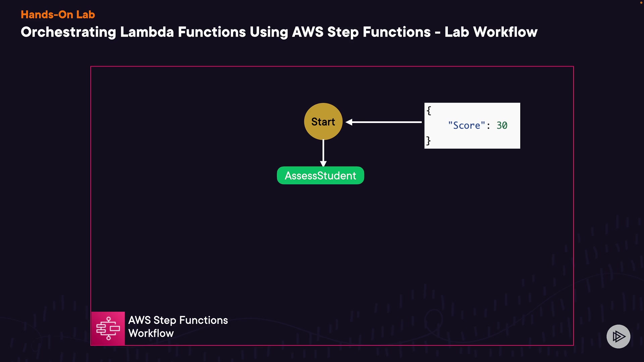Click the green value 30

[x=502, y=125]
